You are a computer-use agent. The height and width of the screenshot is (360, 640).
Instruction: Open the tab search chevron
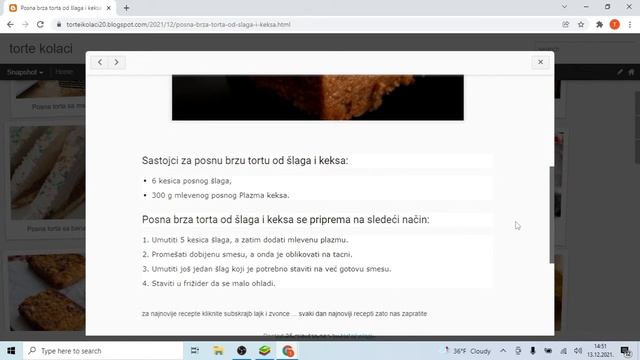(564, 7)
